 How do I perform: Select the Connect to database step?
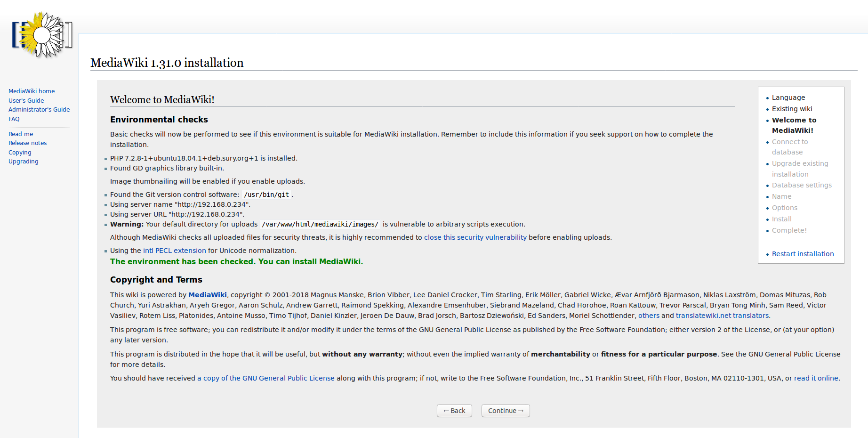(x=790, y=147)
